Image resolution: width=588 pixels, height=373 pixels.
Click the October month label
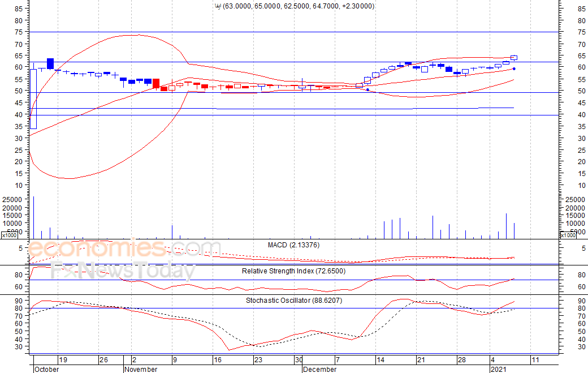click(x=46, y=369)
